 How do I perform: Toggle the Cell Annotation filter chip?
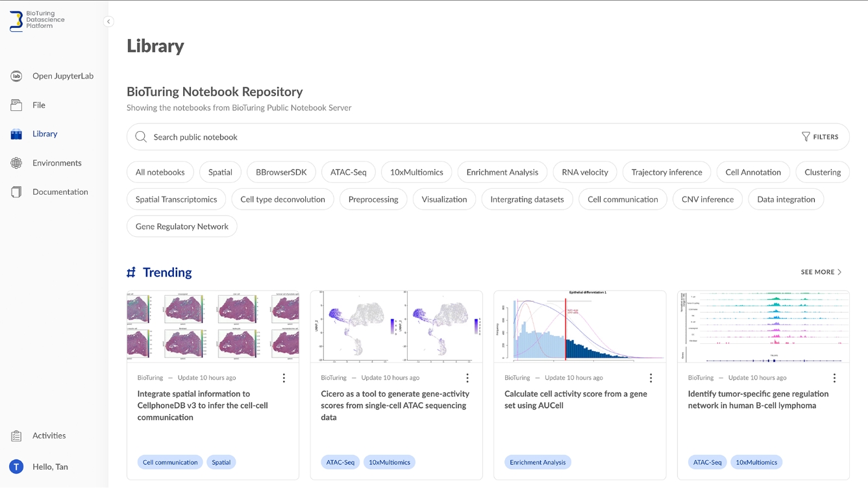pos(752,172)
